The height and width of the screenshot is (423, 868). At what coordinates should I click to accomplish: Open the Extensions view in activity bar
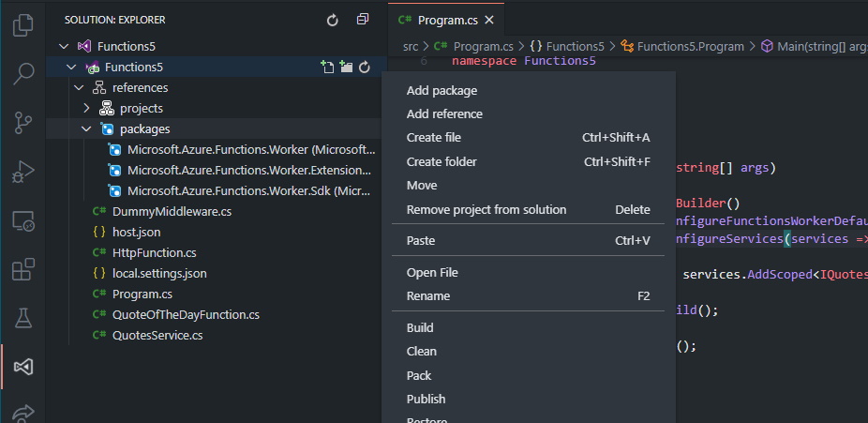tap(22, 269)
